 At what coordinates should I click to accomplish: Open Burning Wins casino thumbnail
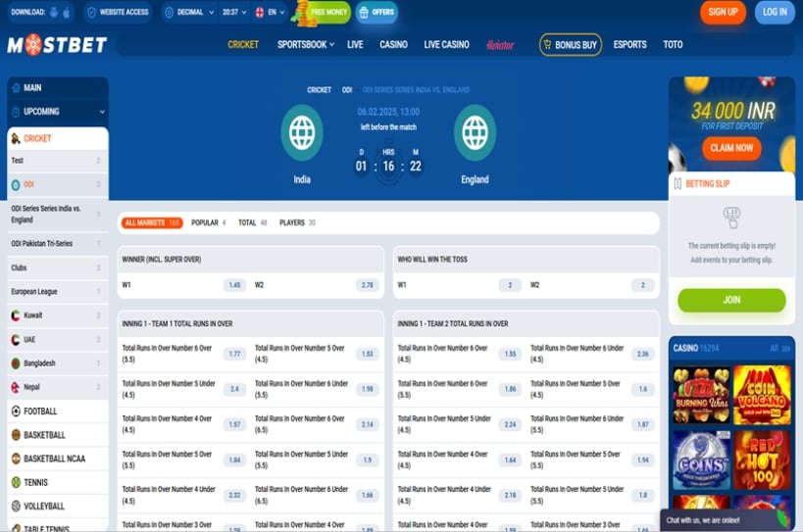pos(701,395)
